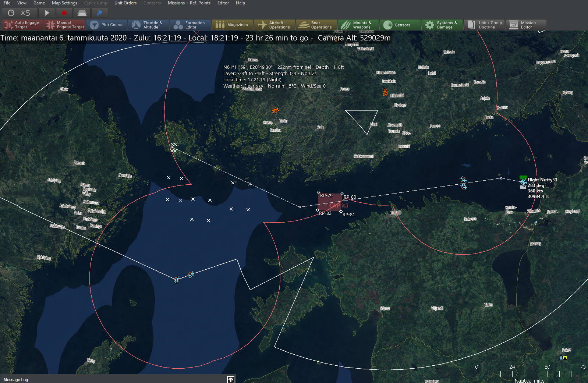Activate Auto Engage Target
Screen dimensions: 588x383
[22, 25]
